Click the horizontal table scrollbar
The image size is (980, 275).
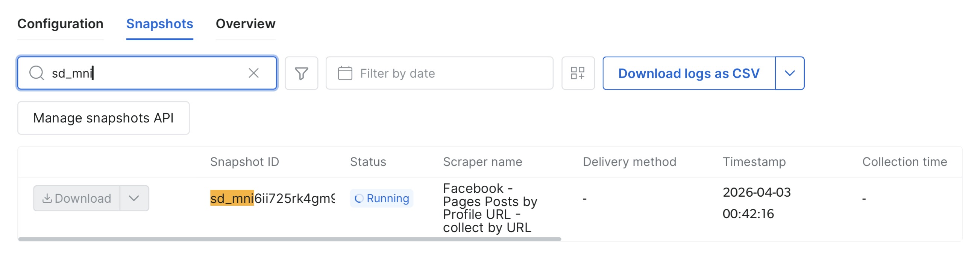pos(289,239)
